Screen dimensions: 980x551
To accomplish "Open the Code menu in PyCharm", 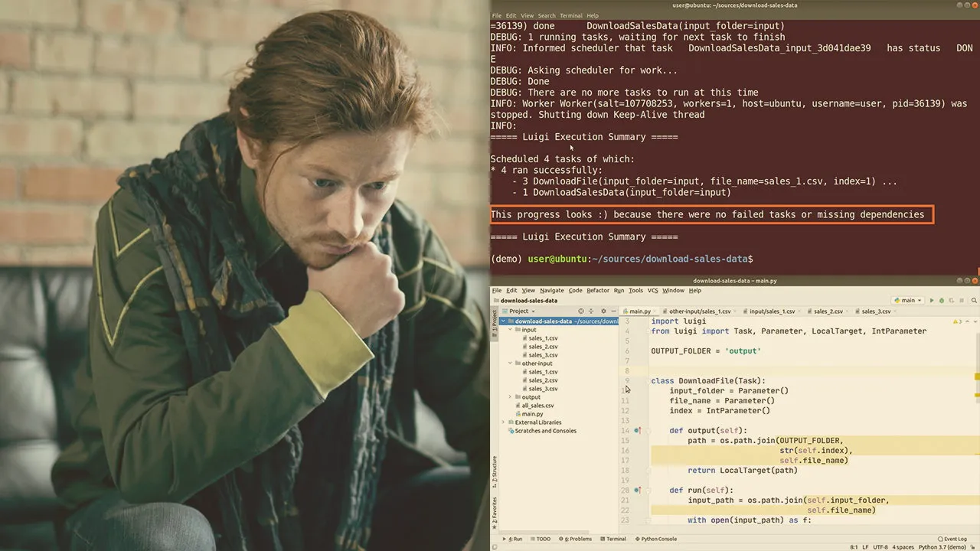I will coord(575,291).
